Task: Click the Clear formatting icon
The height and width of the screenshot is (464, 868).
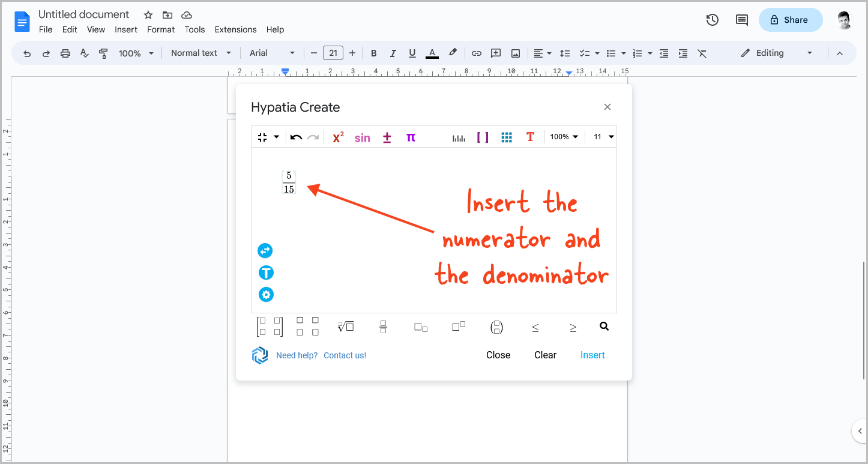Action: [702, 53]
